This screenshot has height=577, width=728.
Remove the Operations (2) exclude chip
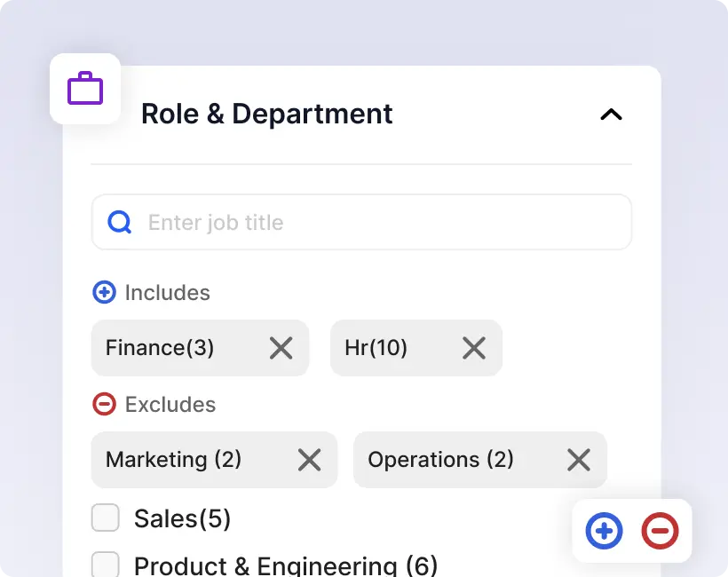click(578, 460)
